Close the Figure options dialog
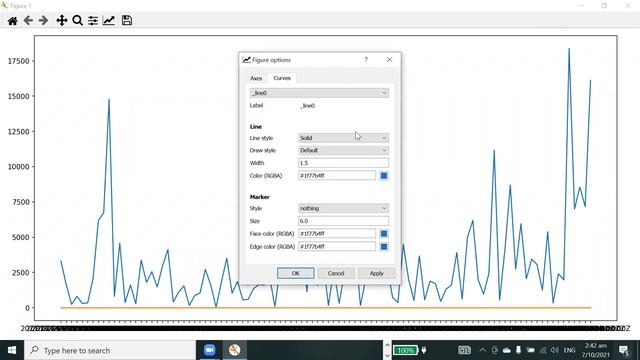Image resolution: width=640 pixels, height=360 pixels. pos(389,60)
